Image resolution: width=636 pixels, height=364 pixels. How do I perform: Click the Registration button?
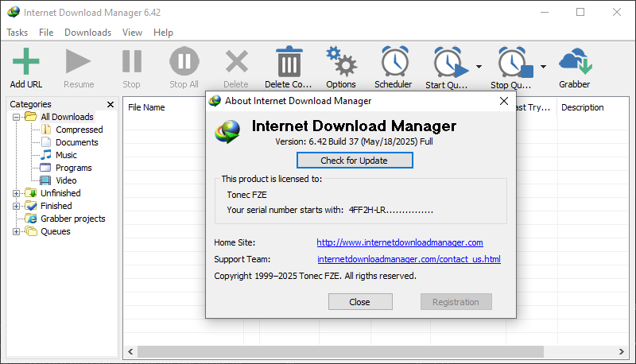point(456,301)
